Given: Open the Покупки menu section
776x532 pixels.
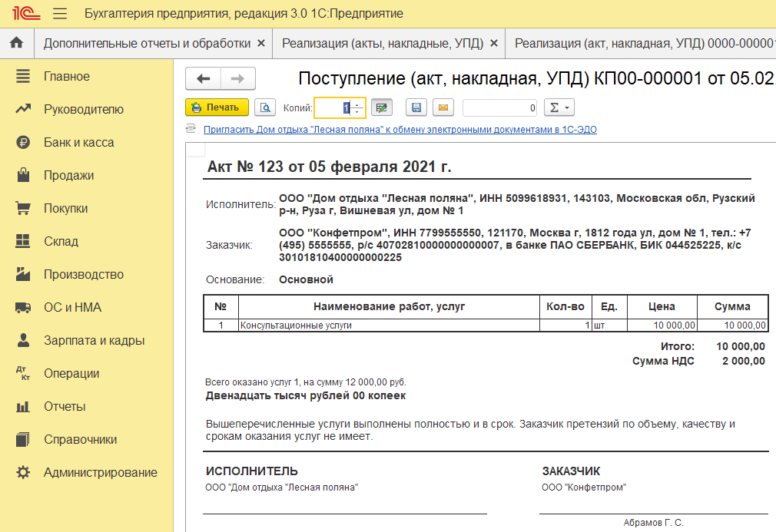Looking at the screenshot, I should coord(66,208).
